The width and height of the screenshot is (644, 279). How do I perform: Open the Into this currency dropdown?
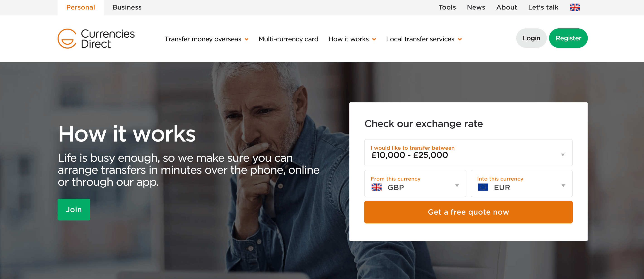coord(521,184)
